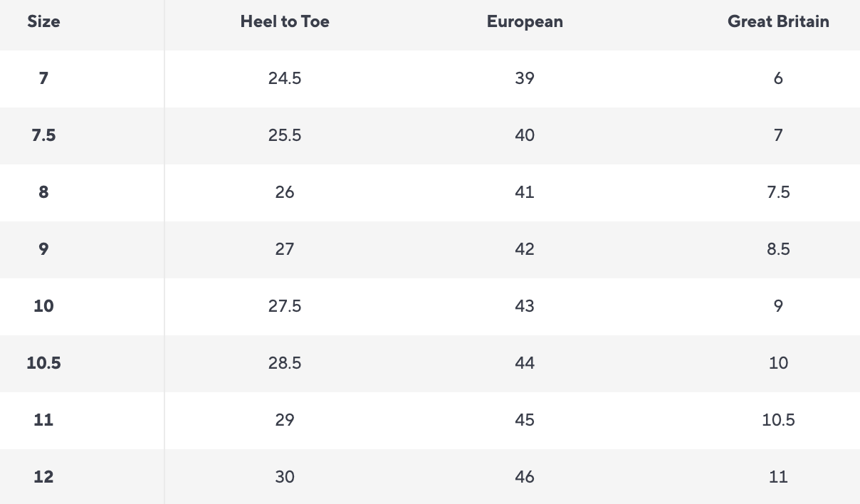Viewport: 860px width, 504px height.
Task: Click the Size column header
Action: [43, 21]
